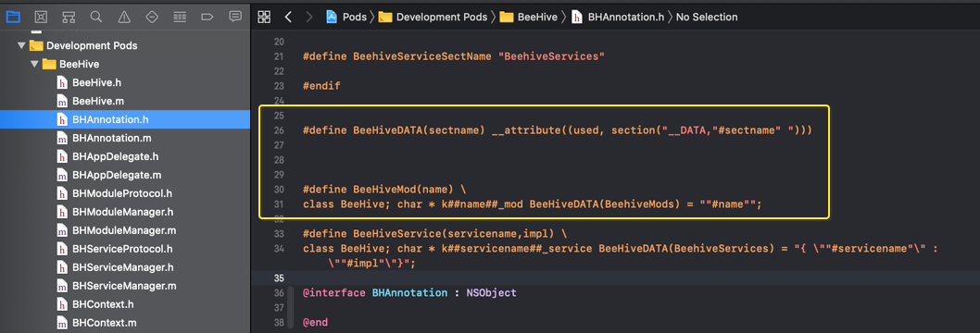
Task: Collapse the Development Pods folder
Action: pos(22,45)
